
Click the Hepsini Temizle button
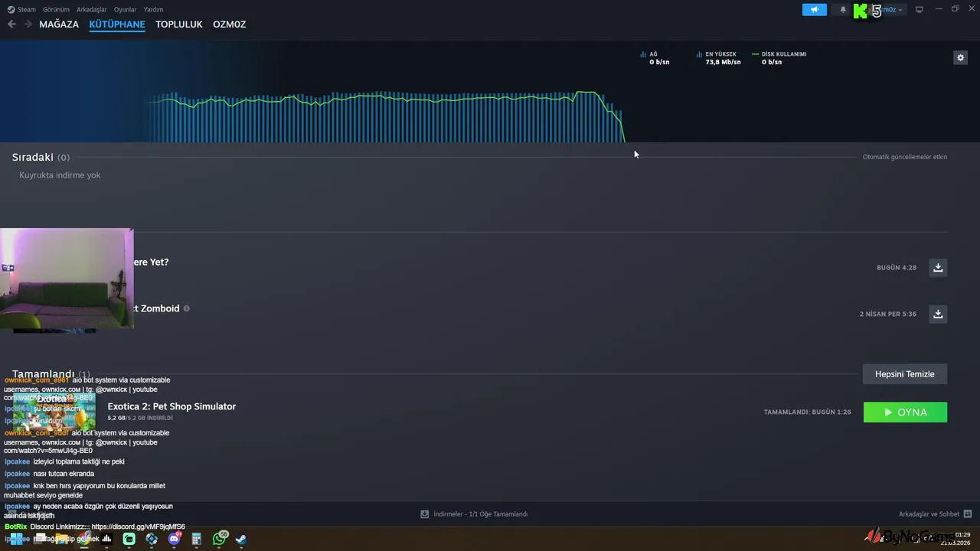[905, 374]
